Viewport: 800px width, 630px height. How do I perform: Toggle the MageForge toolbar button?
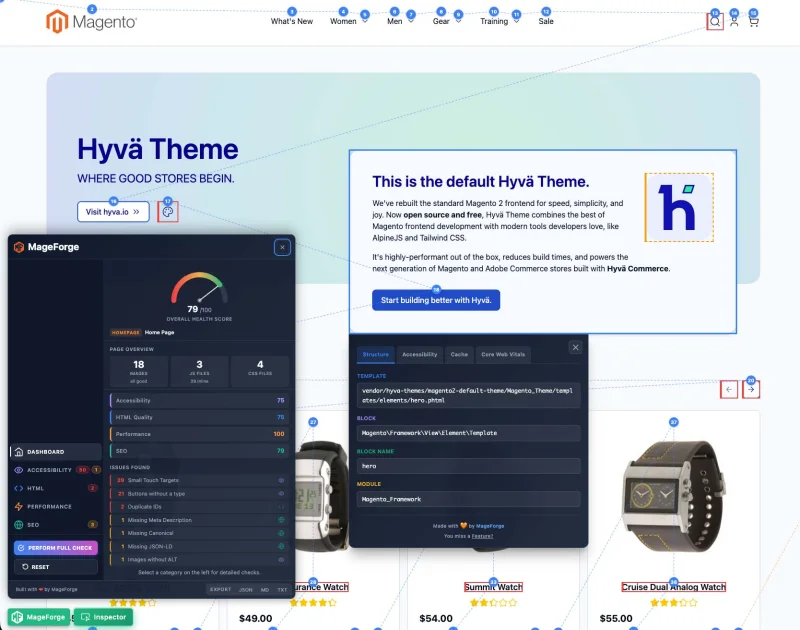(x=39, y=617)
